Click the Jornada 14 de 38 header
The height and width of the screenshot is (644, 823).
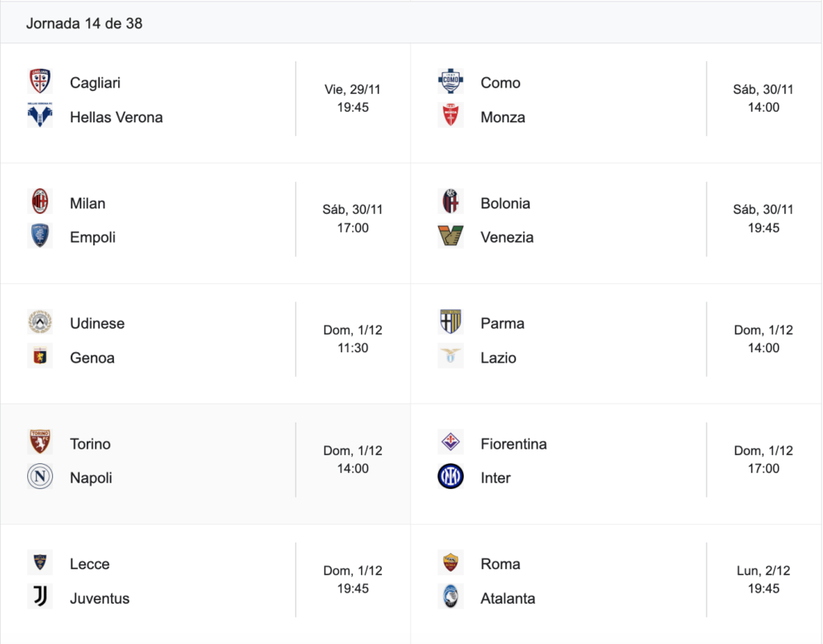[84, 23]
